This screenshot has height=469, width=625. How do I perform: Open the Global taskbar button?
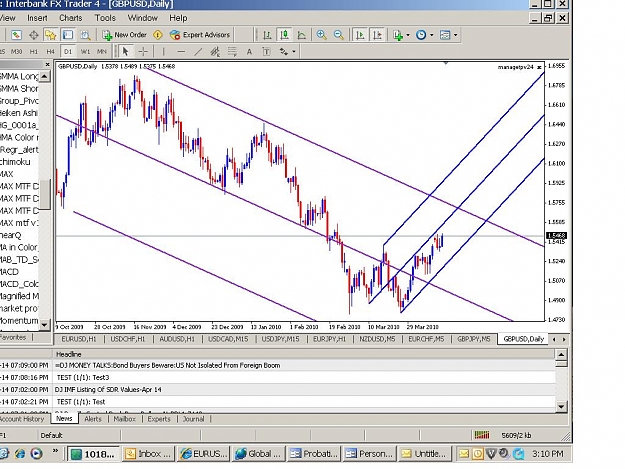click(259, 453)
